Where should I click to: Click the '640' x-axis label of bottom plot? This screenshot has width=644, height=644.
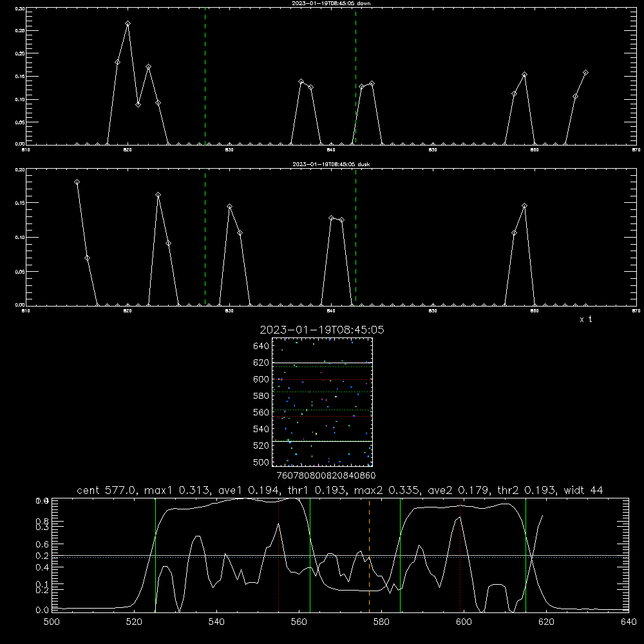(x=629, y=622)
